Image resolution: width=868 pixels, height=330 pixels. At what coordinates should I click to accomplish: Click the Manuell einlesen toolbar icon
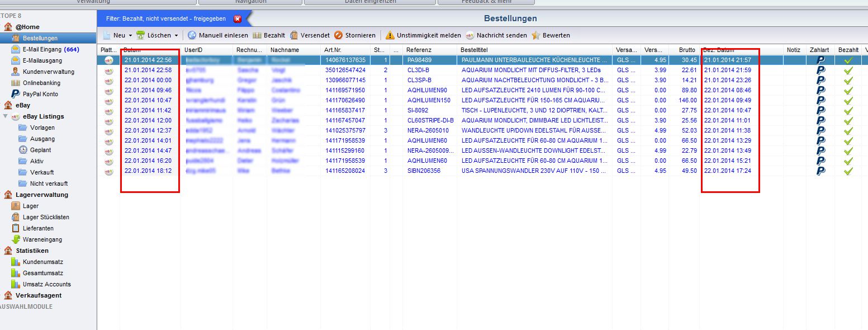click(192, 35)
